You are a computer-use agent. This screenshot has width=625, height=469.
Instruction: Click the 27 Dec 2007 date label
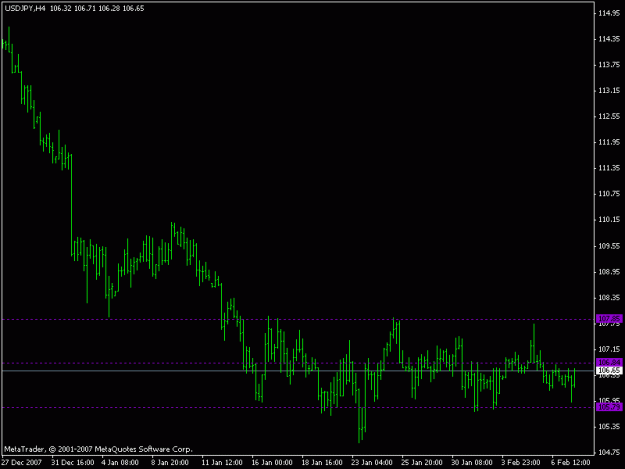coord(22,462)
